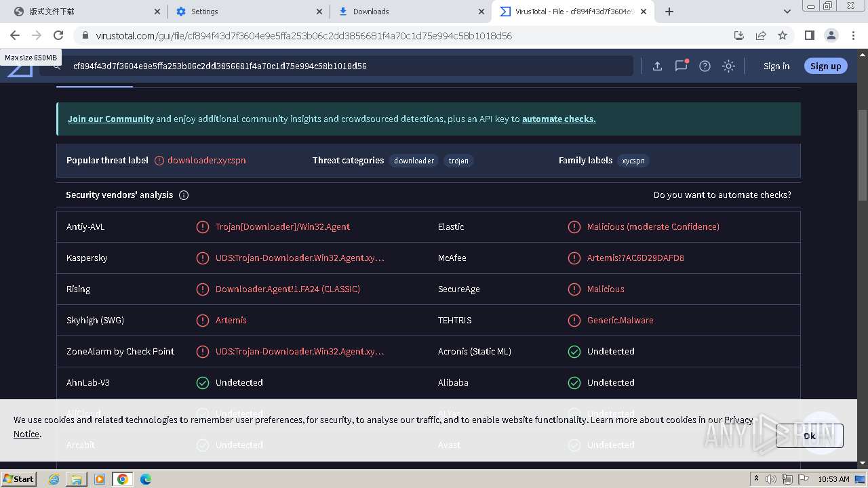Click the AhnLab-V3 undetected checkmark icon
Viewport: 868px width, 488px height.
coord(203,382)
